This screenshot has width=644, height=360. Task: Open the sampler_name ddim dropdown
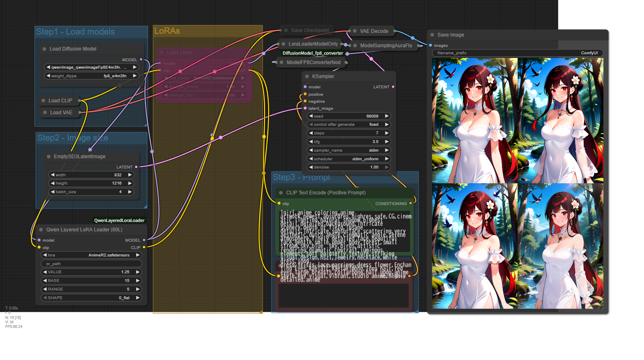tap(348, 150)
